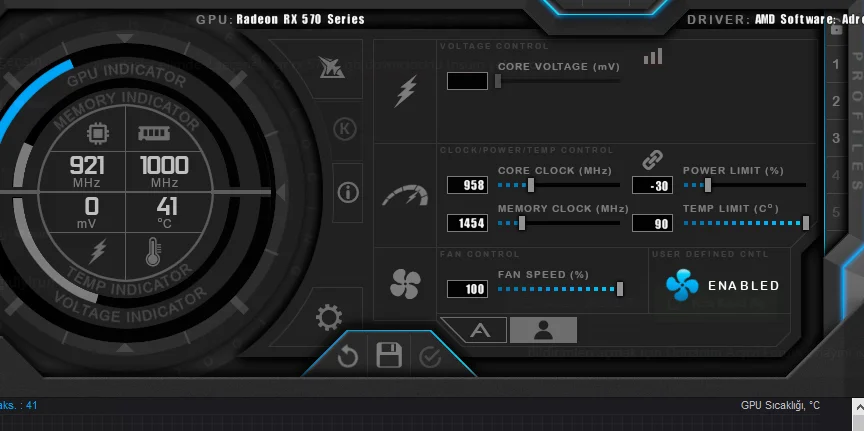864x431 pixels.
Task: Click the Radeon RX 570 Series GPU name
Action: [300, 19]
